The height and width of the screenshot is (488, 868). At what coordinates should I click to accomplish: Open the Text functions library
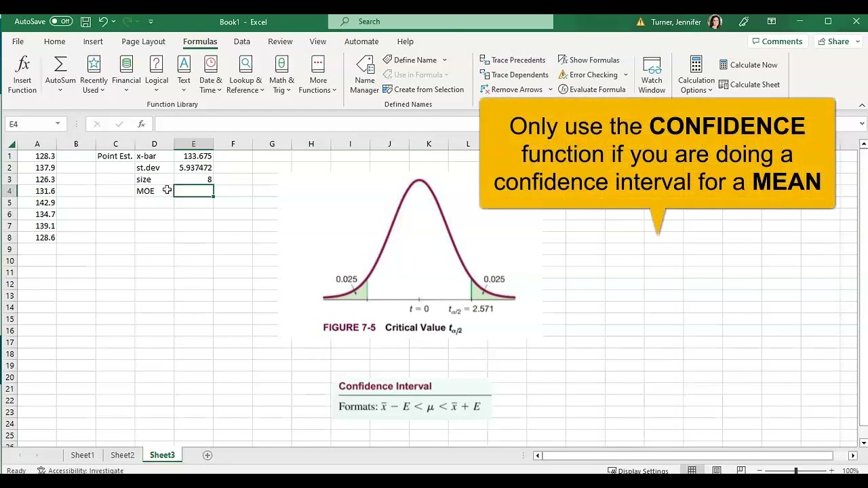pos(184,75)
